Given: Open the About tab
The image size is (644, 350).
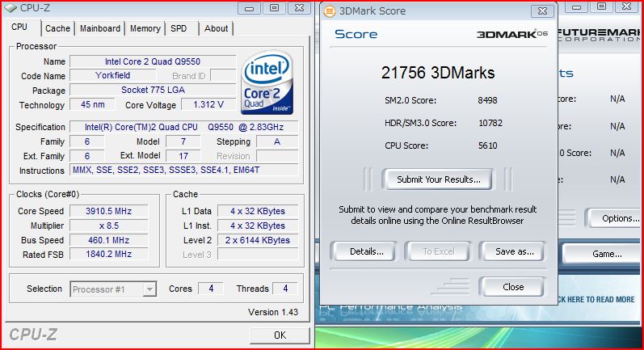Looking at the screenshot, I should click(216, 28).
